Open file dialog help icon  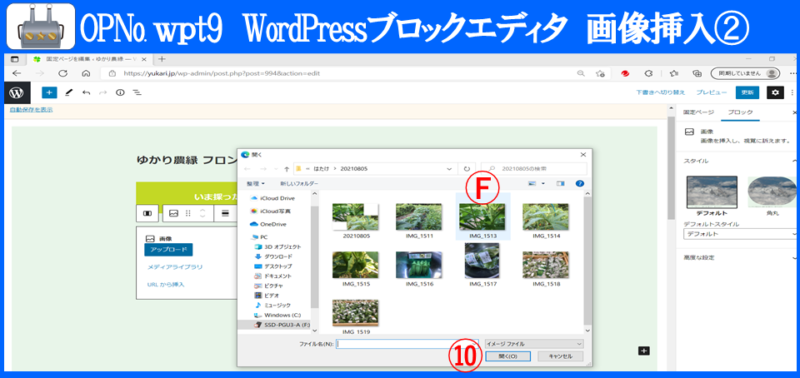click(579, 183)
